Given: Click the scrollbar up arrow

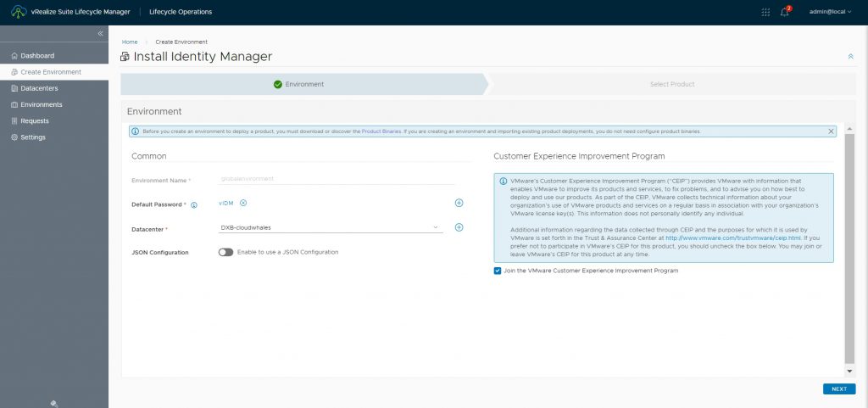Looking at the screenshot, I should point(849,128).
